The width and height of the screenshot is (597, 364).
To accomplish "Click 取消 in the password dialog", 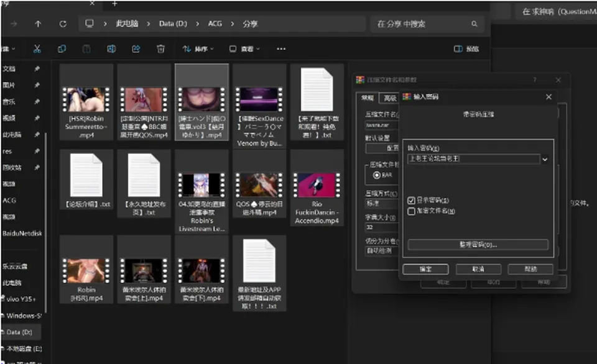I will pyautogui.click(x=478, y=270).
